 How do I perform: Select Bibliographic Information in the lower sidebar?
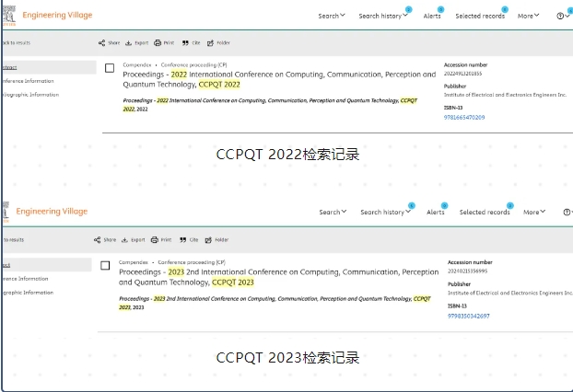28,293
